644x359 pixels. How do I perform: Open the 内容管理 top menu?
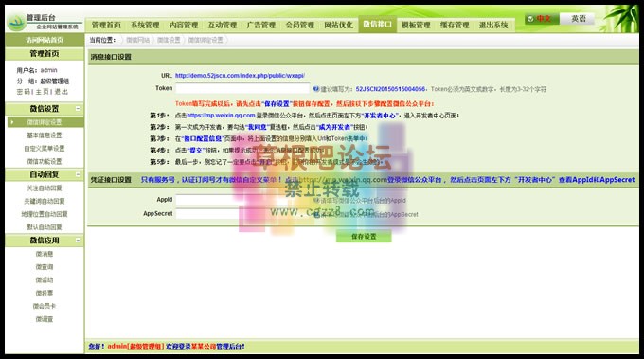click(184, 25)
